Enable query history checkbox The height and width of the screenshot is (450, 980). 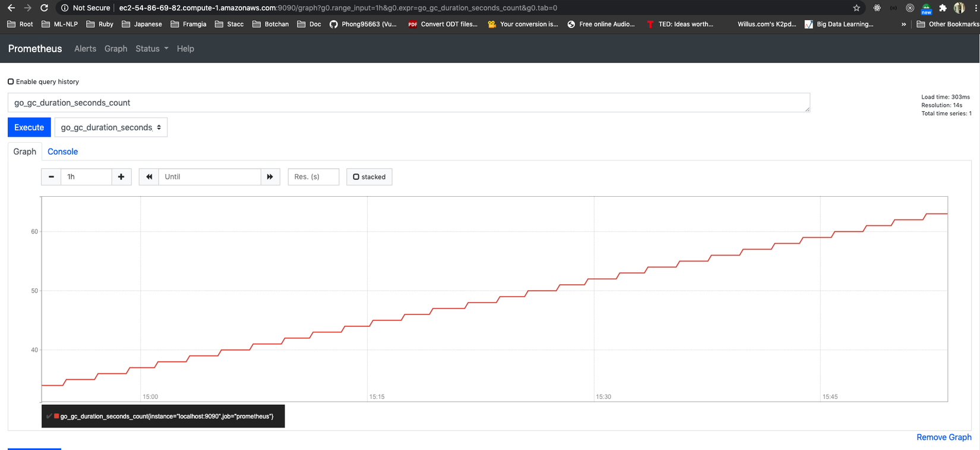(11, 81)
